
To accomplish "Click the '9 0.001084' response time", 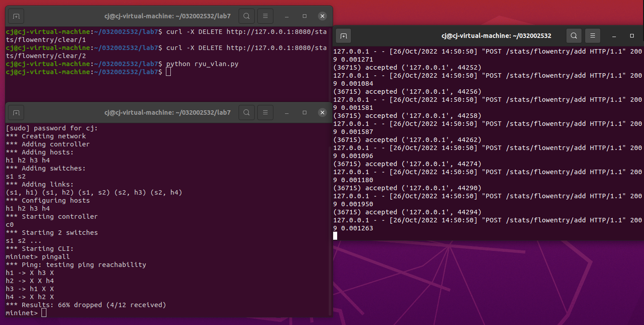I will point(353,83).
